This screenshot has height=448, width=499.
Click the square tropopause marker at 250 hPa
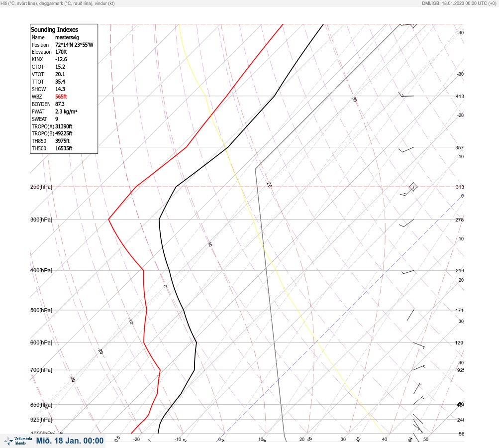413,187
